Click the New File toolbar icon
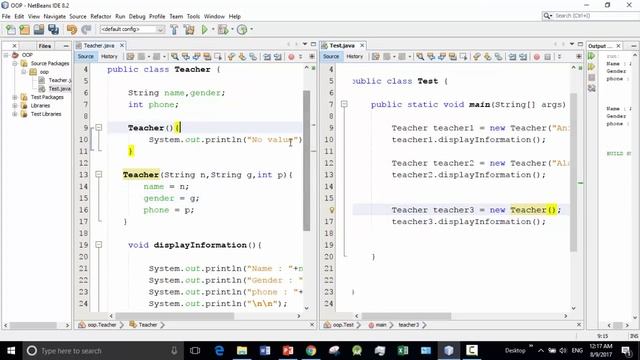 [11, 29]
